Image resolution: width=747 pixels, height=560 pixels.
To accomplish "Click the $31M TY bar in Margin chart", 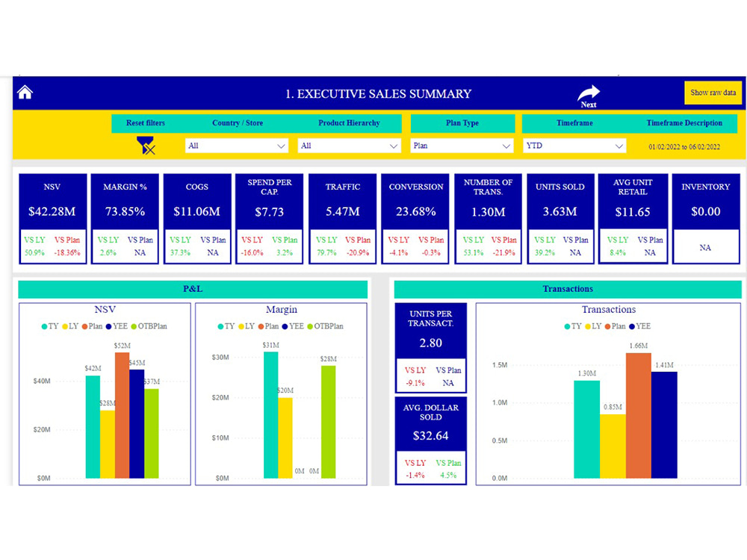I will tap(271, 414).
